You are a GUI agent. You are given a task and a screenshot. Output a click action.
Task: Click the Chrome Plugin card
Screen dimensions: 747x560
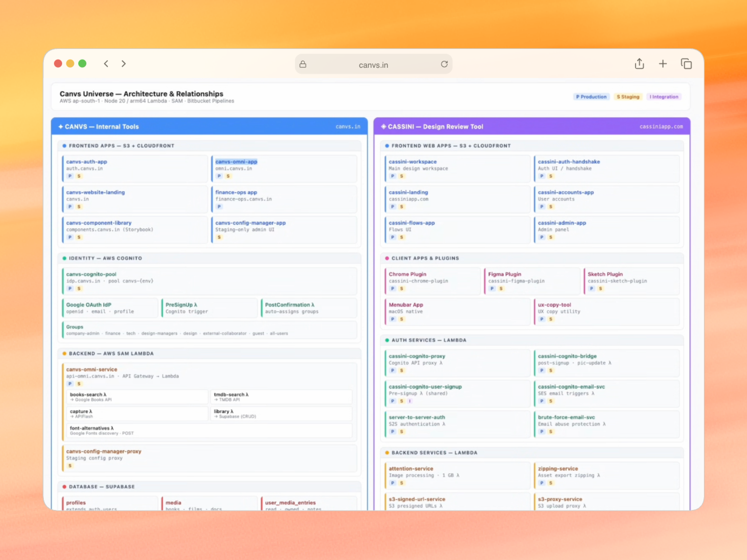[433, 281]
